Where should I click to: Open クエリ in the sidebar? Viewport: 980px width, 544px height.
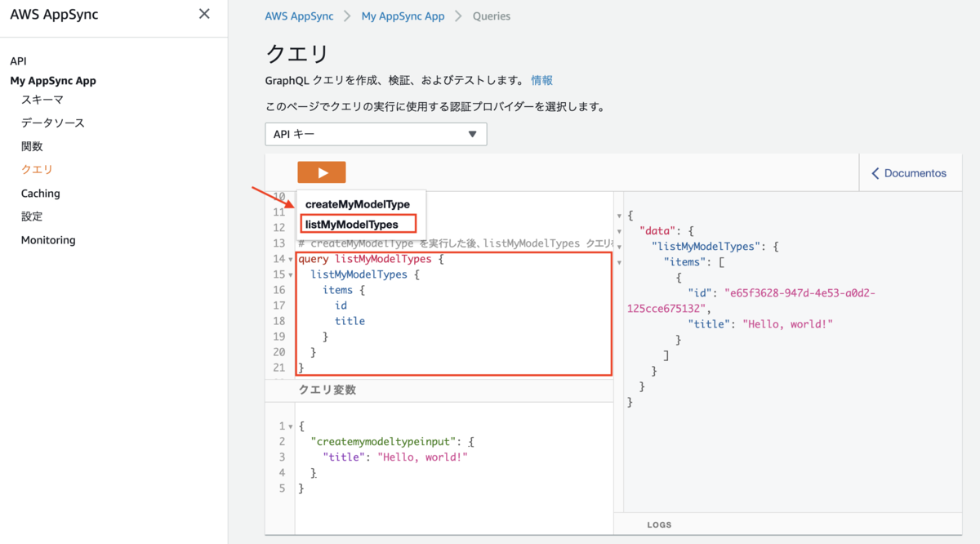click(37, 170)
